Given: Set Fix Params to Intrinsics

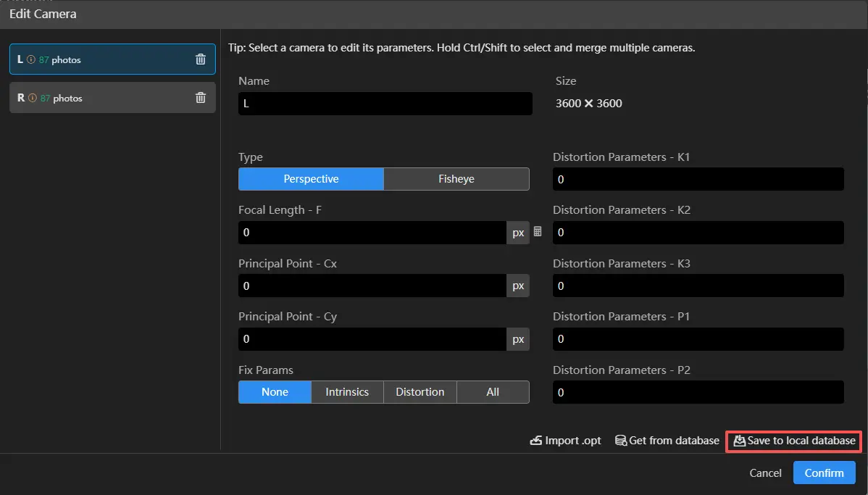Looking at the screenshot, I should pyautogui.click(x=347, y=392).
